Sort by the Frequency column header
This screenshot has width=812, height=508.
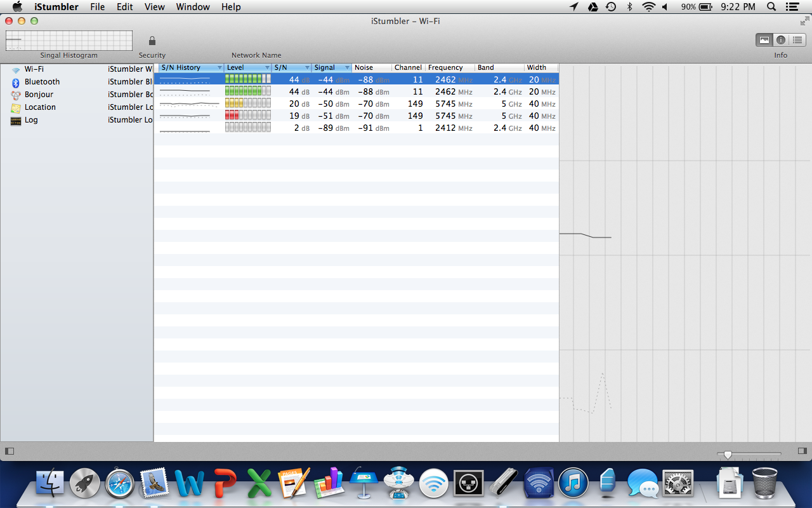pos(450,67)
